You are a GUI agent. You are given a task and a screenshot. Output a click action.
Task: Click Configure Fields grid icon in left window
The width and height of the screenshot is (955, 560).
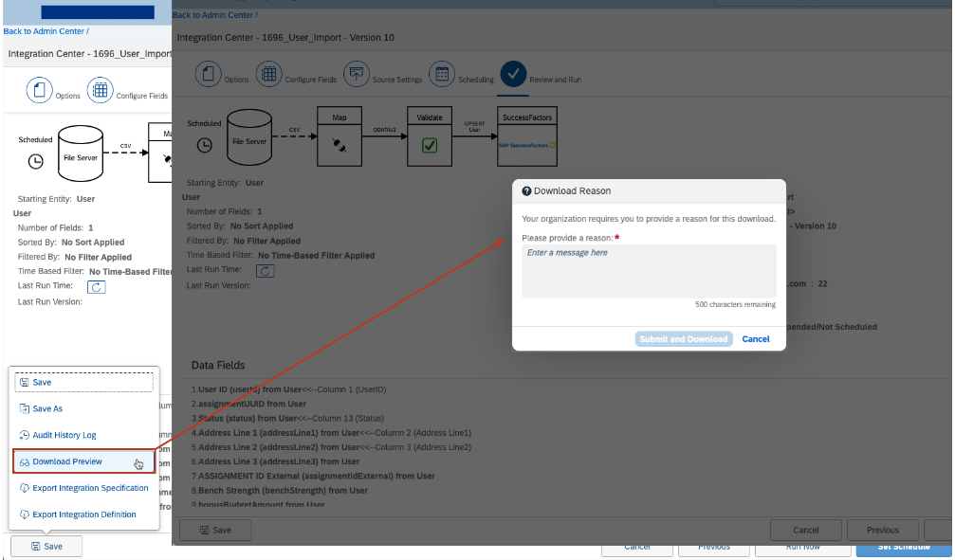(100, 91)
